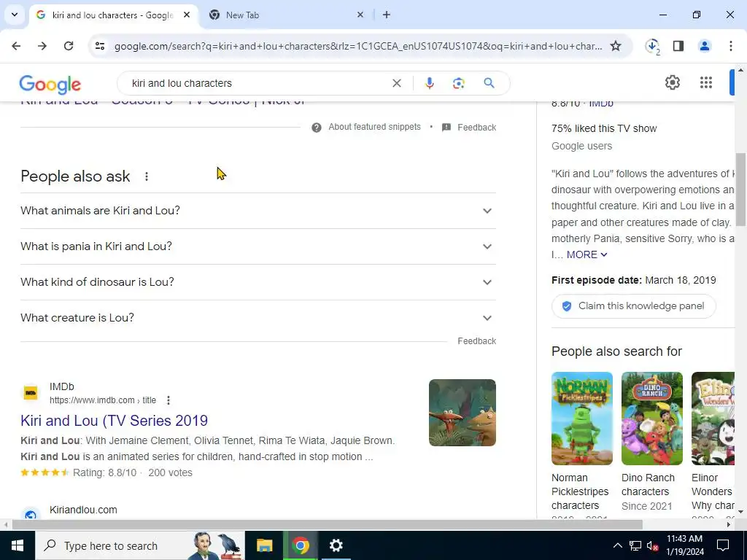Open the Chrome side panel
This screenshot has width=747, height=560.
[x=678, y=46]
